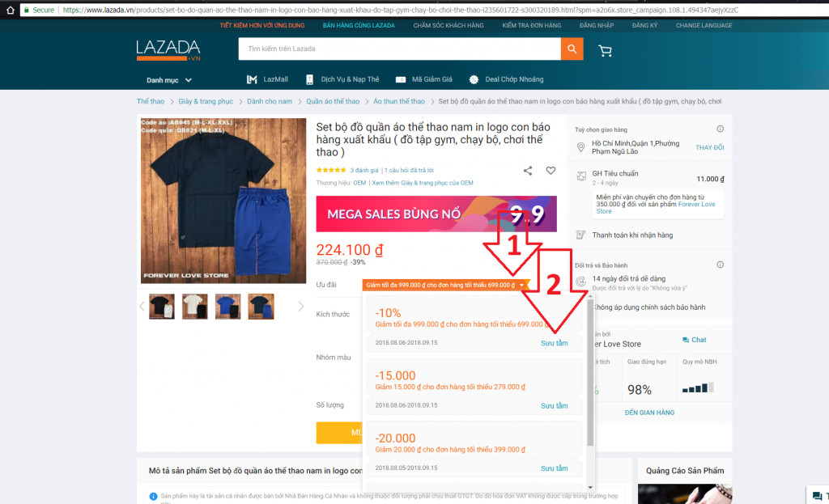This screenshot has height=504, width=829.
Task: Open LazMall via its icon
Action: (x=252, y=79)
